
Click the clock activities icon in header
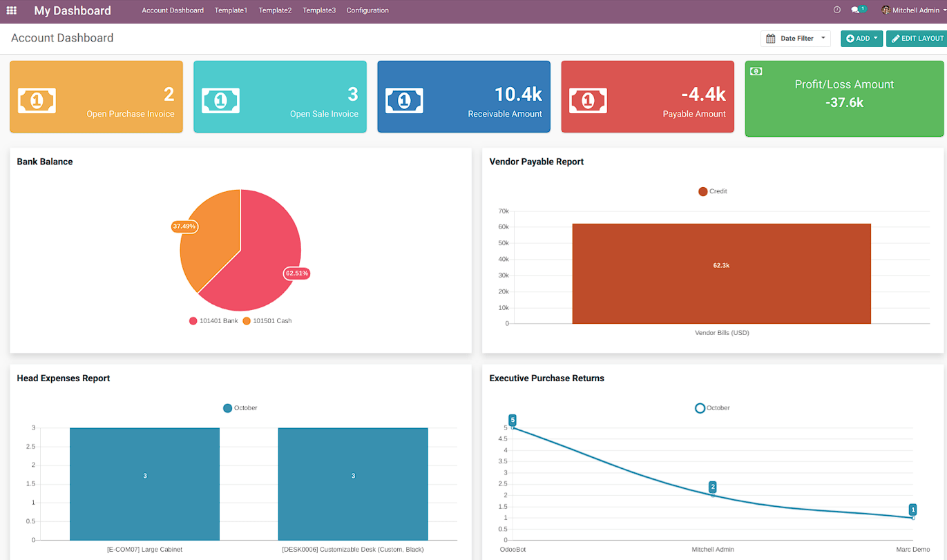tap(836, 10)
